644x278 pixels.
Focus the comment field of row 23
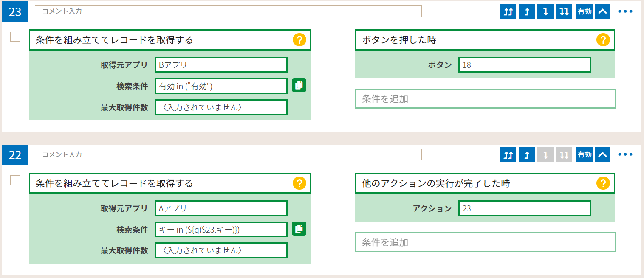[228, 11]
